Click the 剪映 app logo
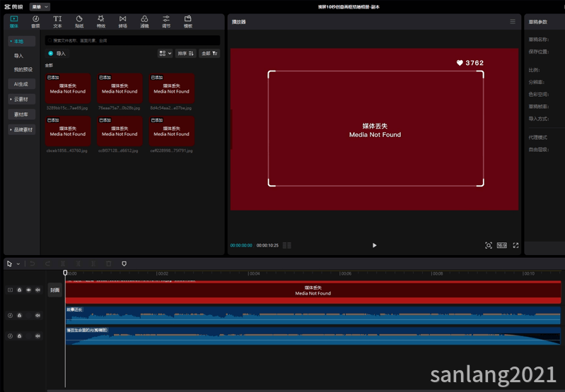Image resolution: width=565 pixels, height=392 pixels. [x=13, y=7]
